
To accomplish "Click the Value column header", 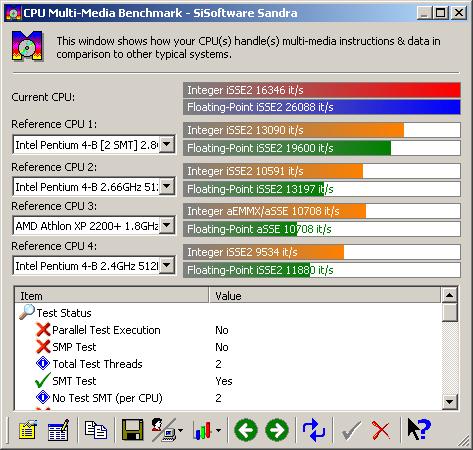I will 325,296.
